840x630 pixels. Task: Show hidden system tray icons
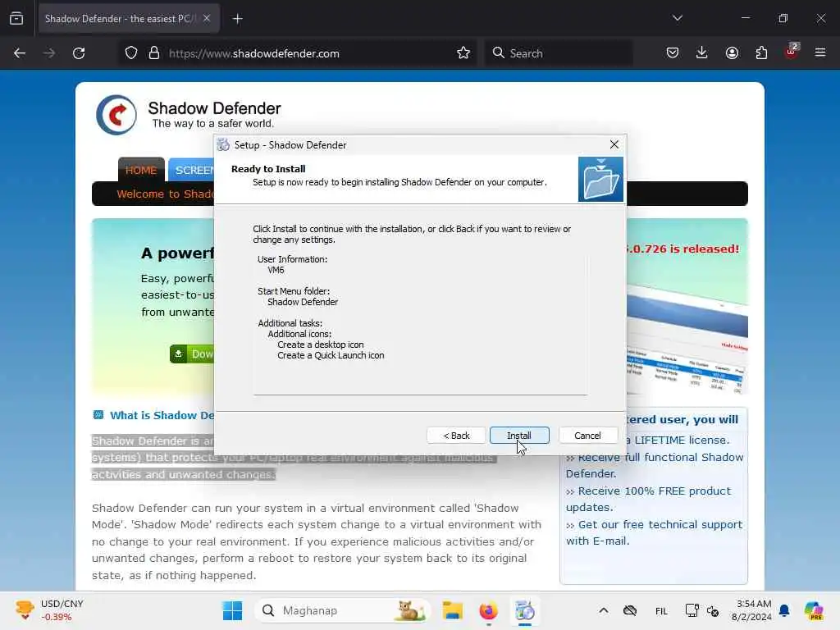click(603, 610)
